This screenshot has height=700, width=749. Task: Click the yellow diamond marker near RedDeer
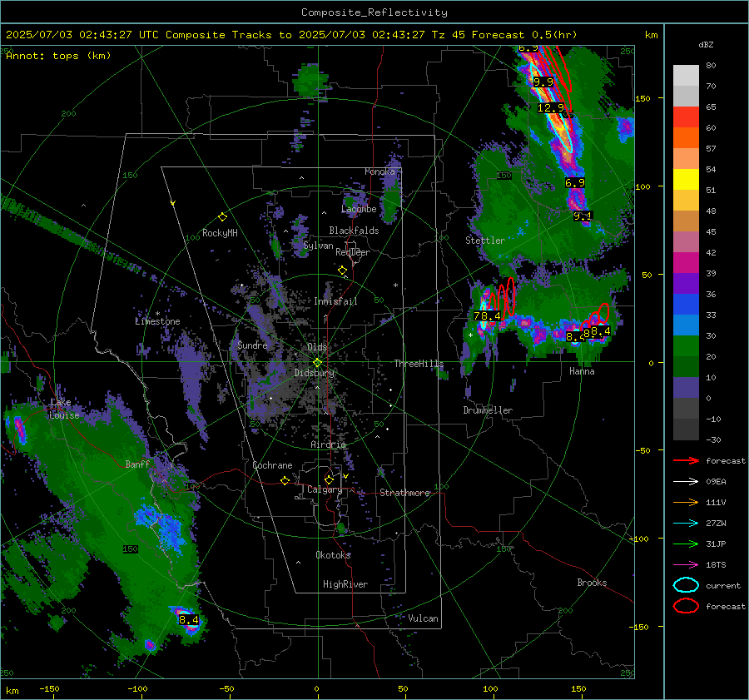342,271
